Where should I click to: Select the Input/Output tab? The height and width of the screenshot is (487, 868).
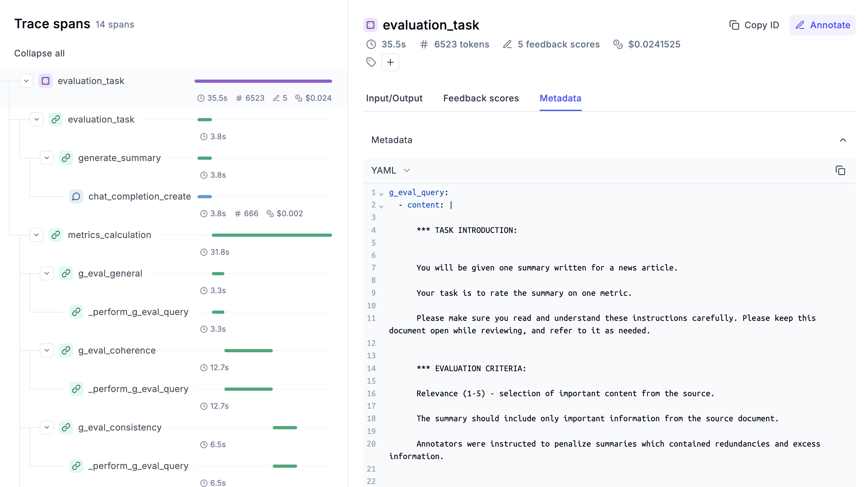click(x=395, y=98)
